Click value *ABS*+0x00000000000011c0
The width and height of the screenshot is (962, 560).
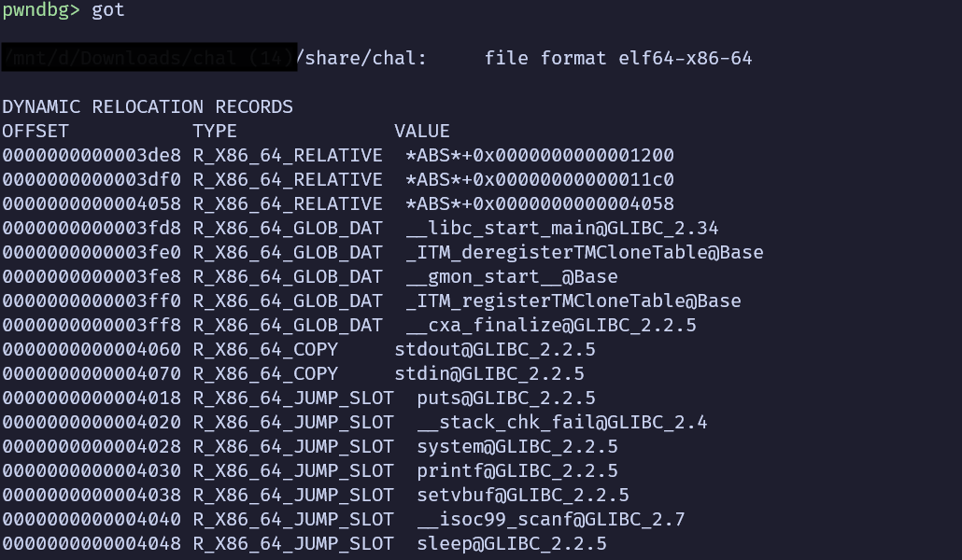[539, 180]
